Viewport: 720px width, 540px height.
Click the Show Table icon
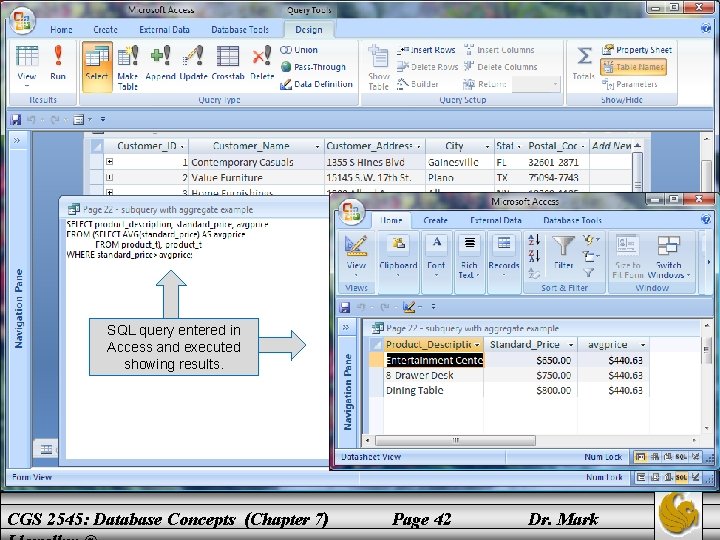pos(379,67)
